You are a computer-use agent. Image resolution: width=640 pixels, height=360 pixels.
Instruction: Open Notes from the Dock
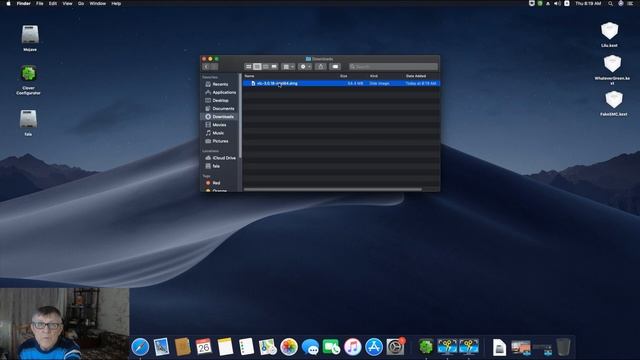[x=225, y=347]
